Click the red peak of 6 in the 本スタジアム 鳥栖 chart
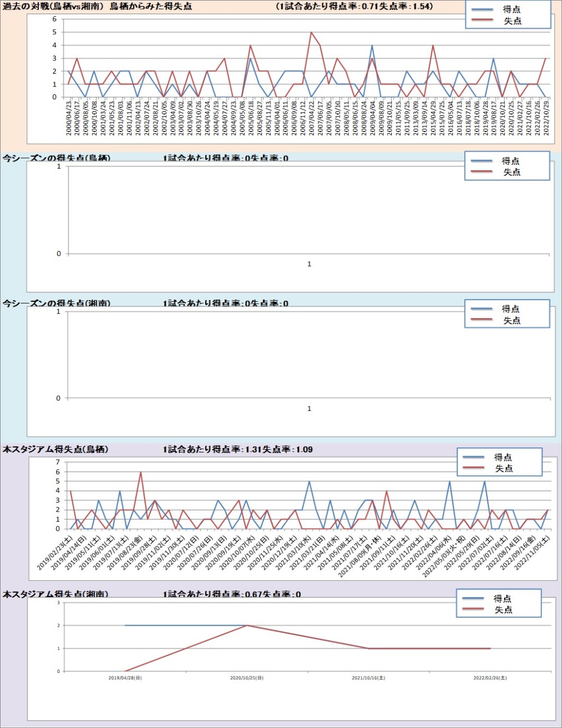 coord(140,472)
